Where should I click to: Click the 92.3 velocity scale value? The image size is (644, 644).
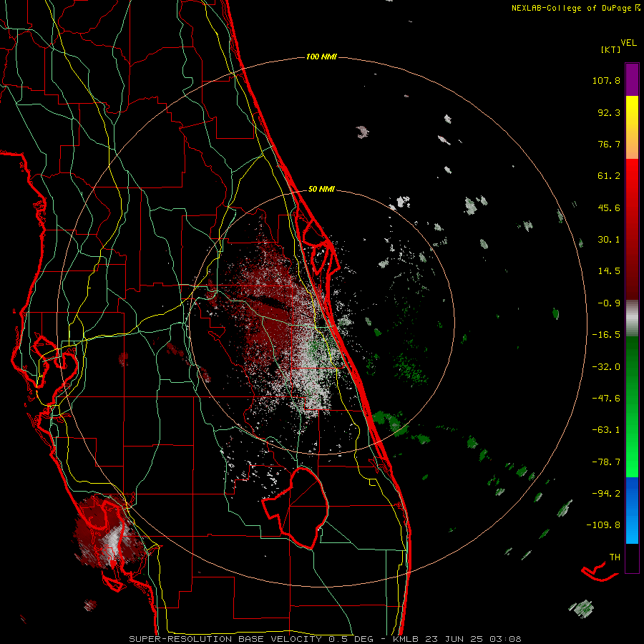pos(609,112)
